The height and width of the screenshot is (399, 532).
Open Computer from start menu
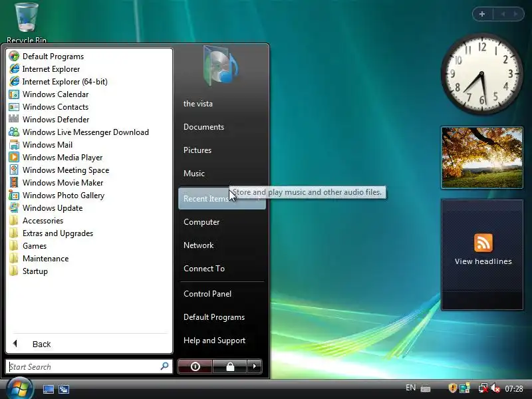tap(222, 222)
